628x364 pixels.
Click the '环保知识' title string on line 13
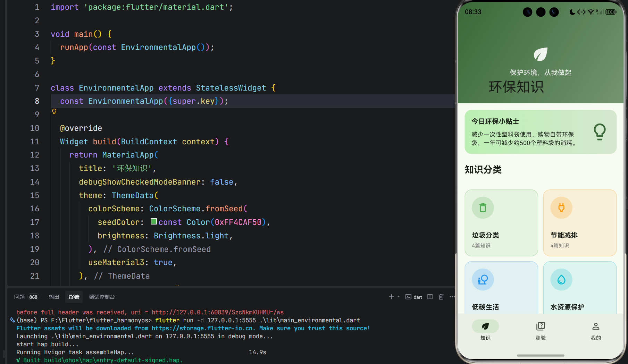point(132,168)
